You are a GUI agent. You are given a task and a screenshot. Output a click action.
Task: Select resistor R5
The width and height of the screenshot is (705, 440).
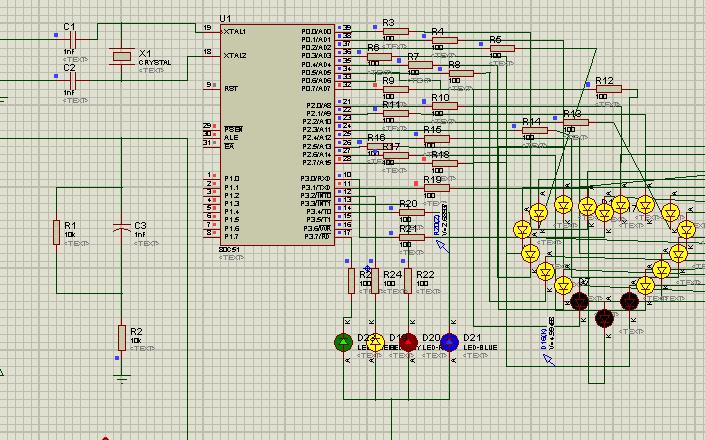(502, 48)
